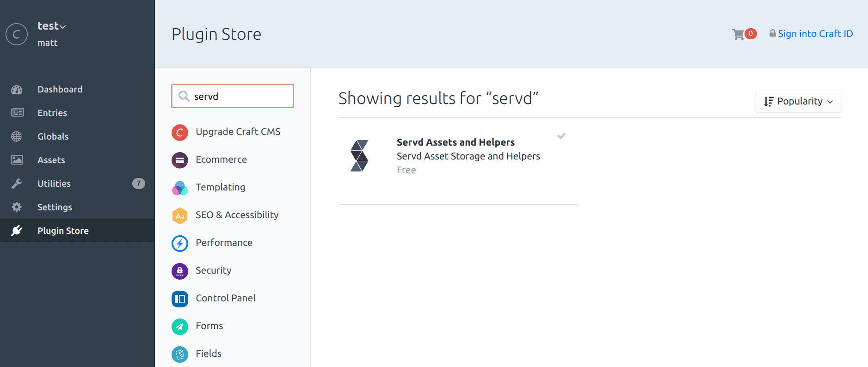Expand the test site menu
Viewport: 868px width, 367px height.
tap(51, 26)
